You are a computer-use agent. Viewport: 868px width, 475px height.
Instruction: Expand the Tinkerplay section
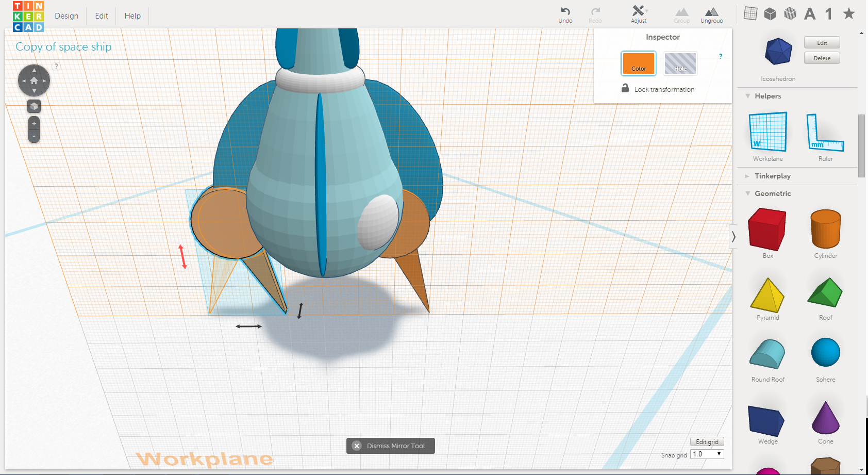tap(747, 176)
